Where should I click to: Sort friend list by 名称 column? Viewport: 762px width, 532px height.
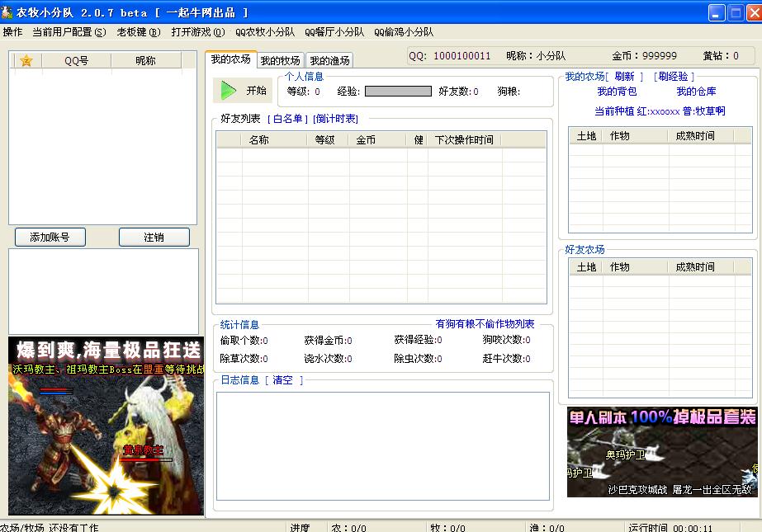(x=273, y=139)
